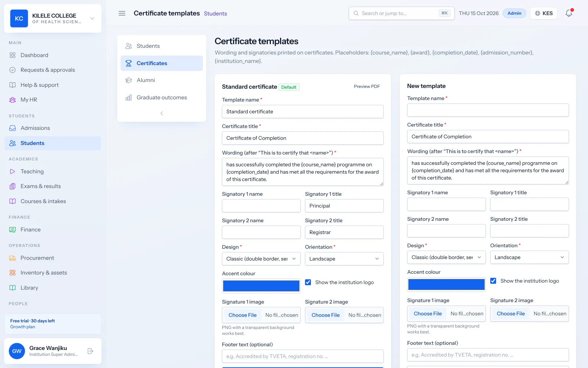Select Students in the submenu panel
The image size is (588, 368).
coord(162,46)
